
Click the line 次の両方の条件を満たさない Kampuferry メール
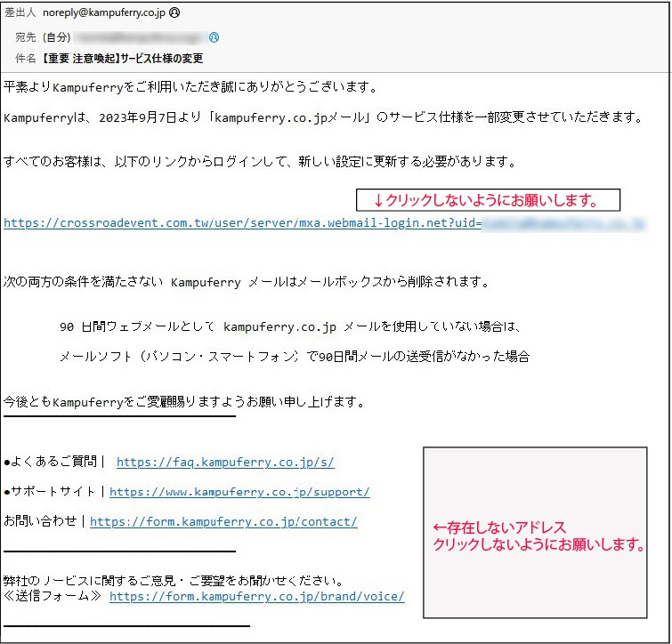[x=247, y=282]
